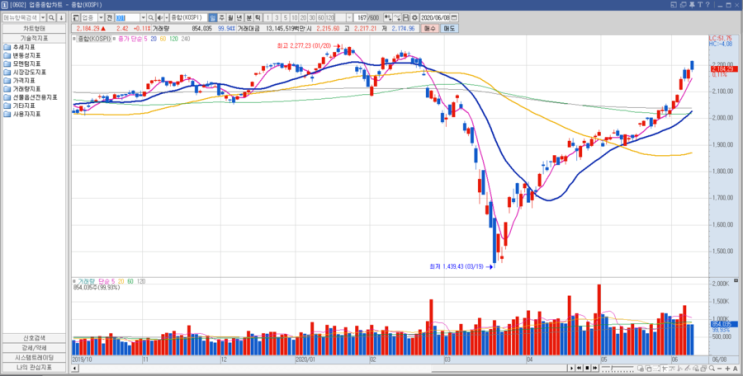Open the calendar picker beside 2020/06/08
This screenshot has height=376, width=743.
coord(454,18)
